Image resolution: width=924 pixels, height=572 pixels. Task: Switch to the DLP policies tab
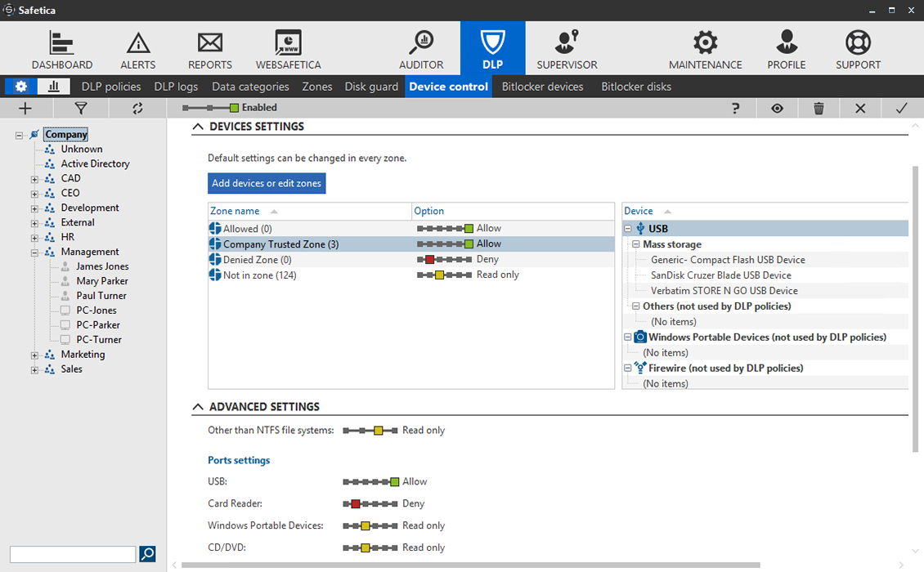(111, 87)
